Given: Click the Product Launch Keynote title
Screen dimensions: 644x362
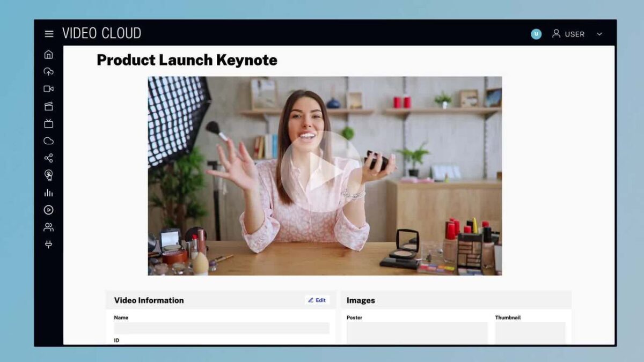Looking at the screenshot, I should pos(187,60).
